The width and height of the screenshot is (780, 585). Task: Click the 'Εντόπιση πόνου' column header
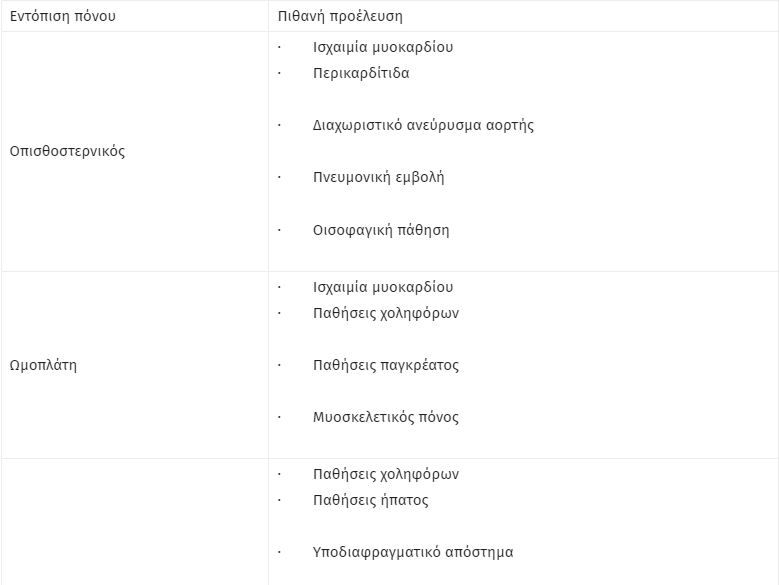(63, 16)
